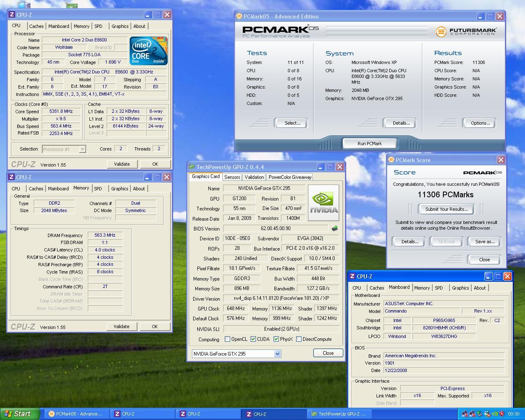Click GPU-Z title bar icon
The width and height of the screenshot is (525, 420).
click(192, 167)
